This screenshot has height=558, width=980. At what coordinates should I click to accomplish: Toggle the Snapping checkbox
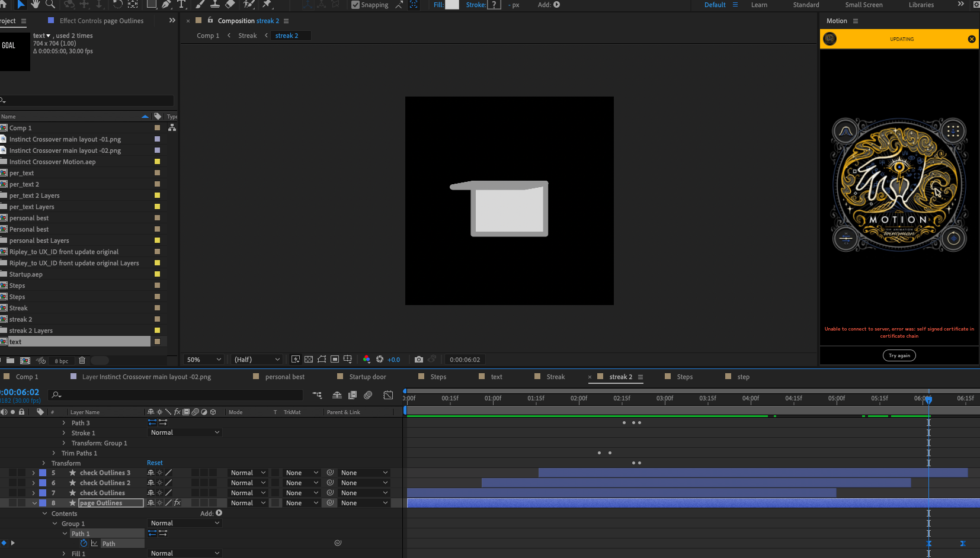tap(356, 5)
